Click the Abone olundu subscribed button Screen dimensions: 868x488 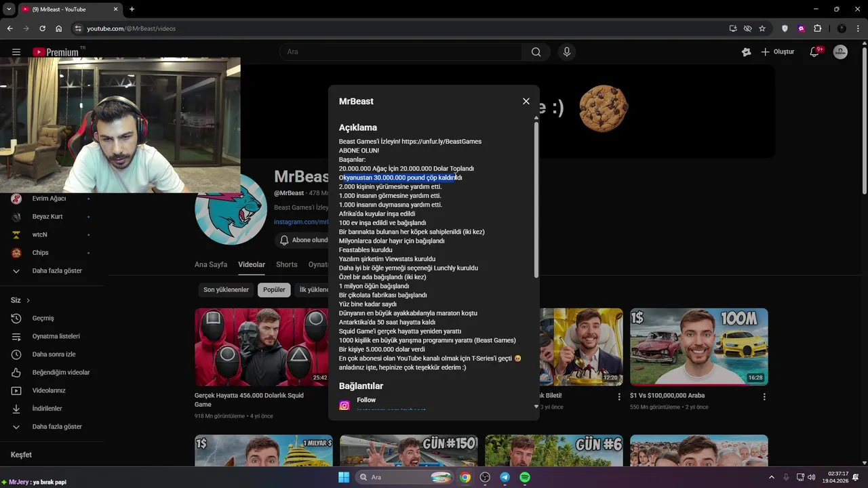pos(302,240)
